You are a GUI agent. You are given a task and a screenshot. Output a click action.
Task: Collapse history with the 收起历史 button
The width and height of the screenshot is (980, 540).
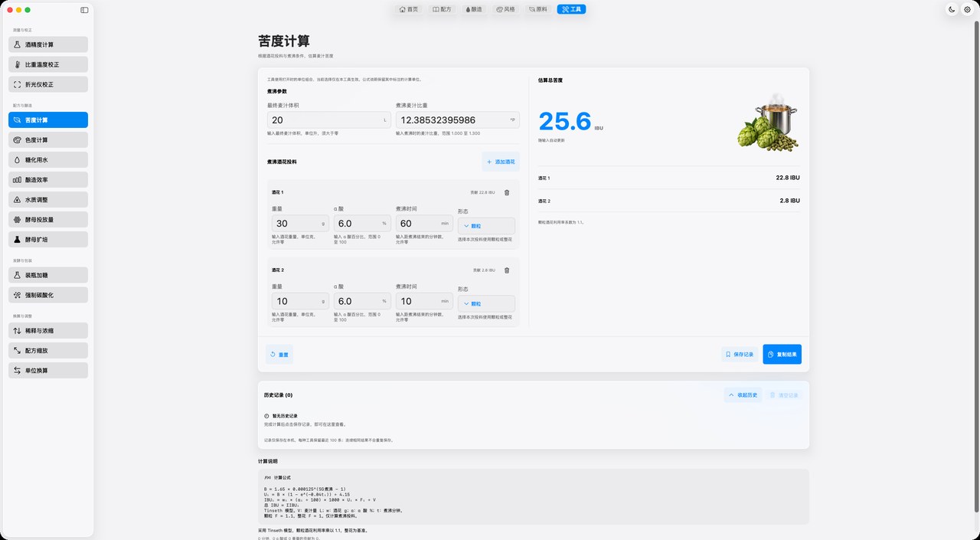coord(743,395)
